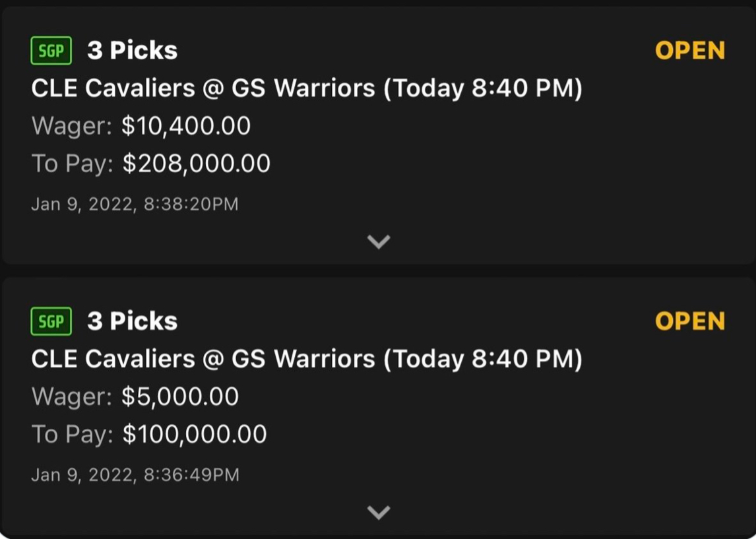
Task: Click timestamp Jan 9, 2022, 8:36:49PM
Action: coord(135,474)
